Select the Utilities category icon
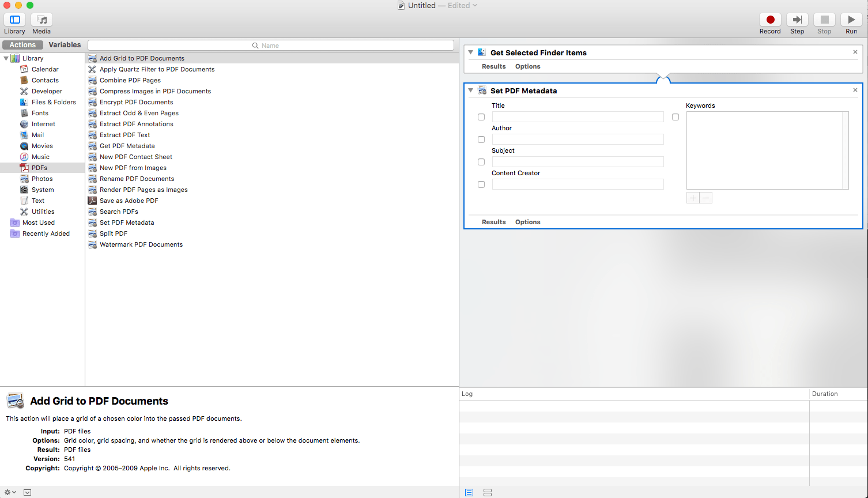868x498 pixels. coord(24,212)
